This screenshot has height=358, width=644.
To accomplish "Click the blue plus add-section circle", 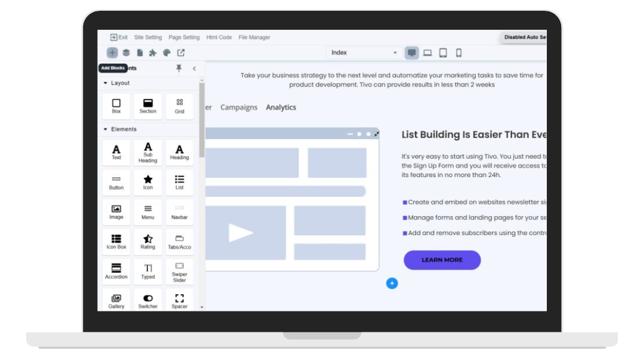I will pyautogui.click(x=392, y=283).
